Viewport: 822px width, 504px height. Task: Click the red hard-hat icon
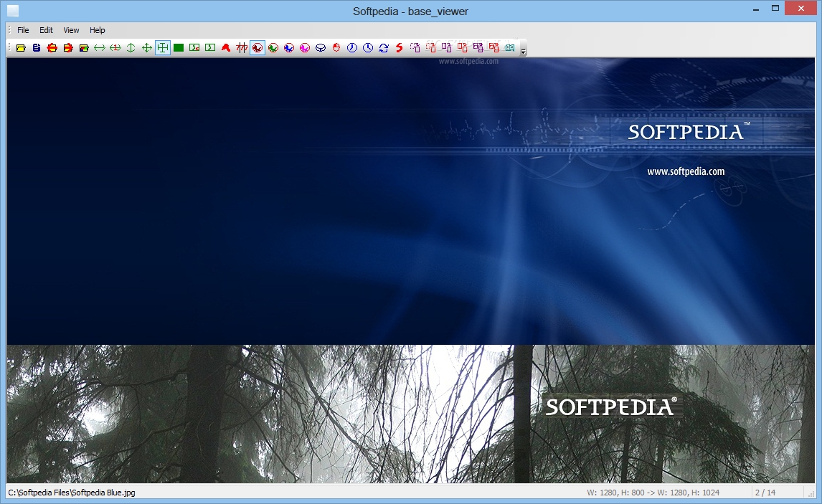[x=336, y=47]
